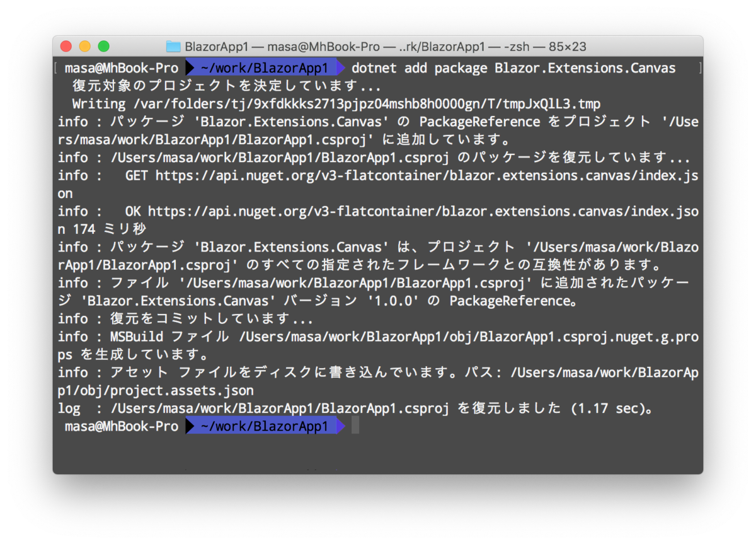
Task: Minimize terminal using the yellow button
Action: point(85,46)
